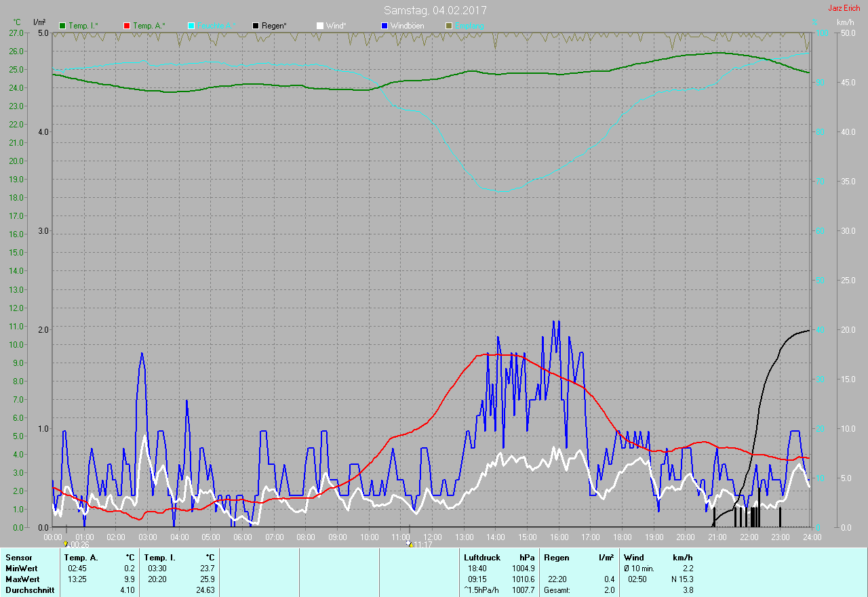Select the 21:00 label on time axis
The height and width of the screenshot is (597, 868).
716,537
